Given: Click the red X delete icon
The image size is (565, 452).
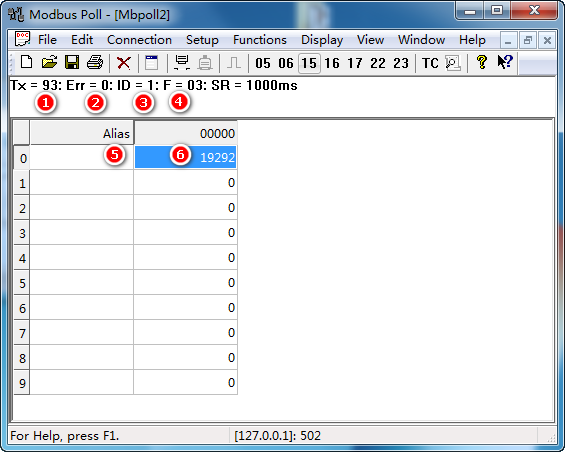Looking at the screenshot, I should 124,63.
